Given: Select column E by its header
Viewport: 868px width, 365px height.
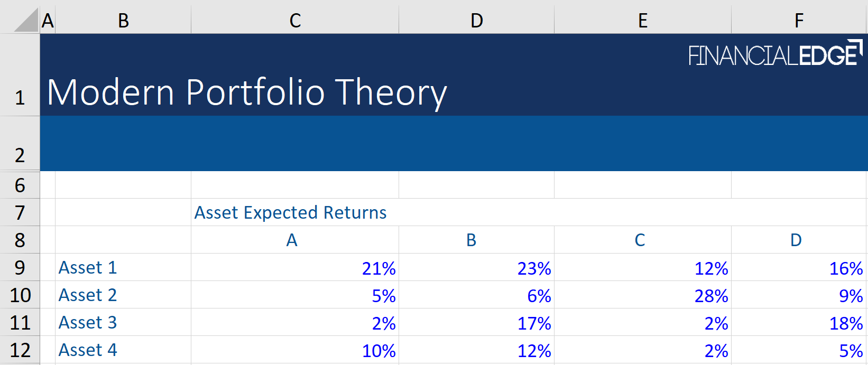Looking at the screenshot, I should [x=642, y=21].
